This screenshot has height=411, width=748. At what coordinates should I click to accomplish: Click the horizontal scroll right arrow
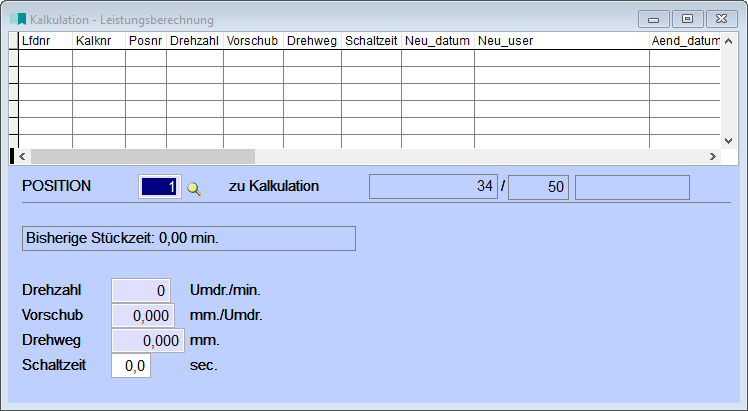pyautogui.click(x=713, y=156)
